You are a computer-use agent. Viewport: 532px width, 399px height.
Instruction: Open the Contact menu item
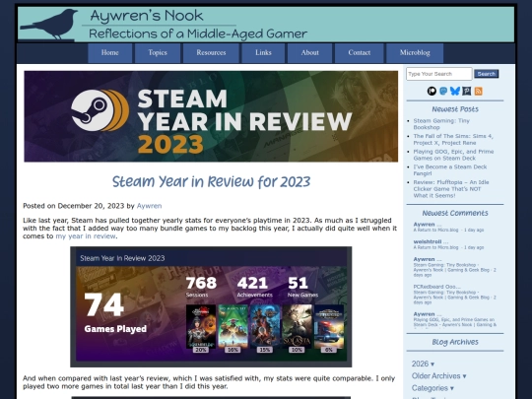pos(360,53)
